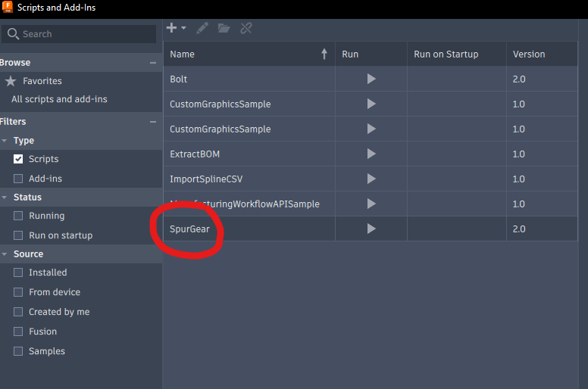Run the ExtractBOM script
Image resolution: width=588 pixels, height=389 pixels.
[x=371, y=154]
